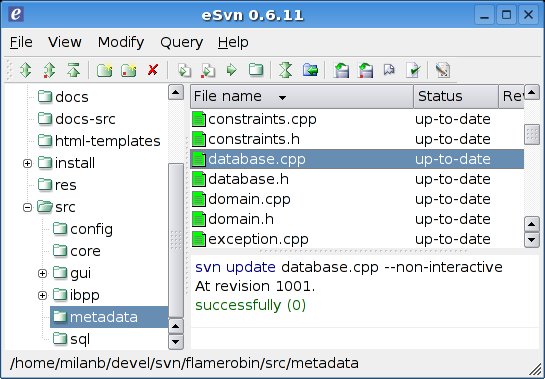Click the document with green checkmark icon
545x379 pixels.
pos(413,70)
